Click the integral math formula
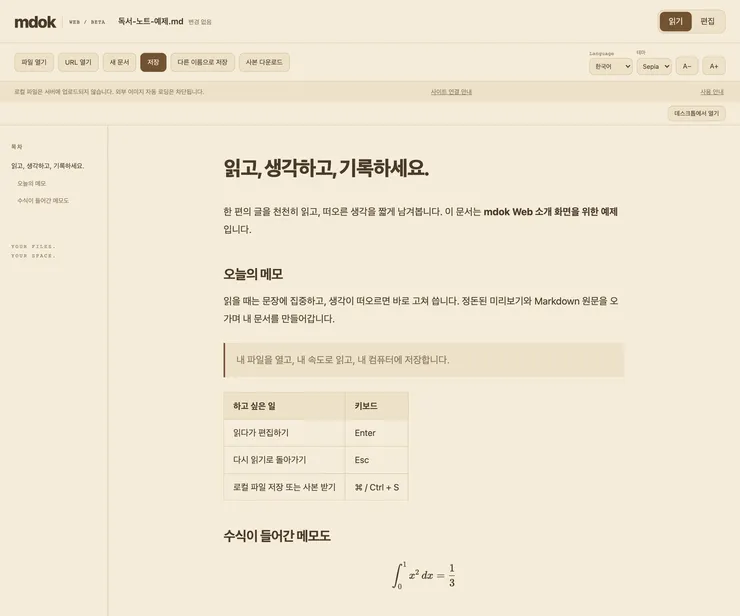The image size is (740, 616). point(424,575)
